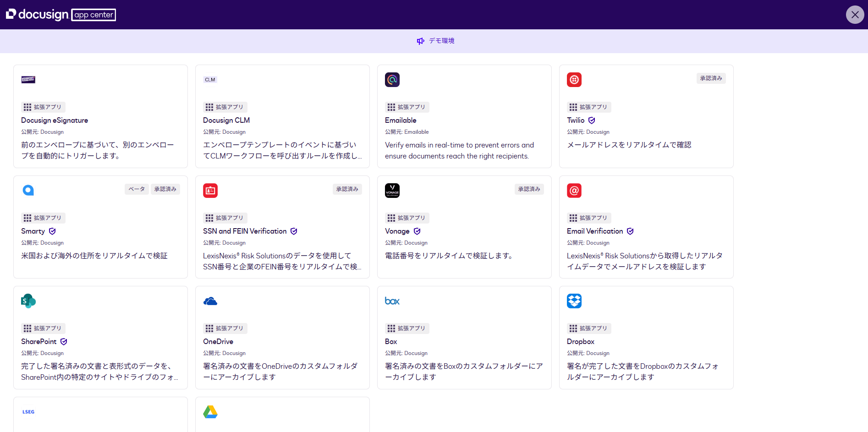Close the app center with X button
The image size is (868, 432).
click(855, 15)
